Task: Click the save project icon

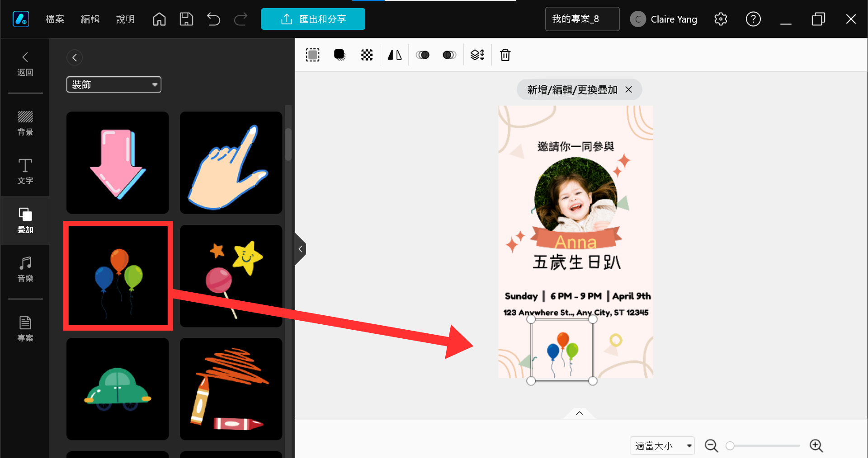Action: click(x=186, y=19)
